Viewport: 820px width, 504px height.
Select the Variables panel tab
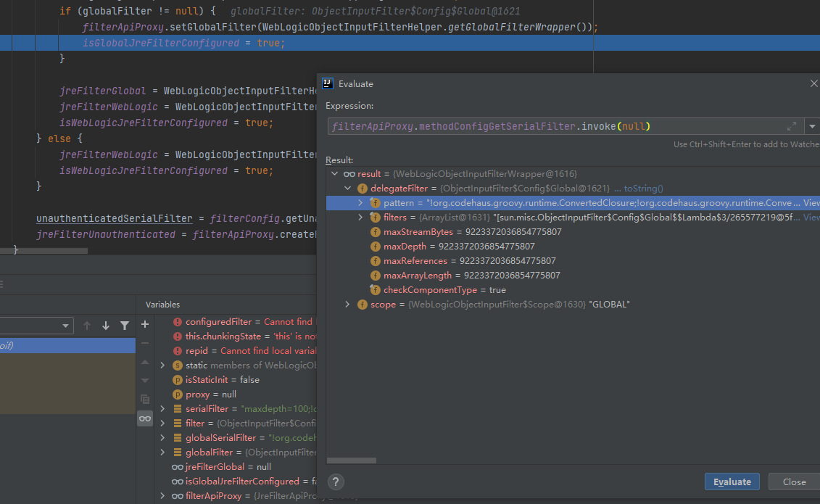162,305
